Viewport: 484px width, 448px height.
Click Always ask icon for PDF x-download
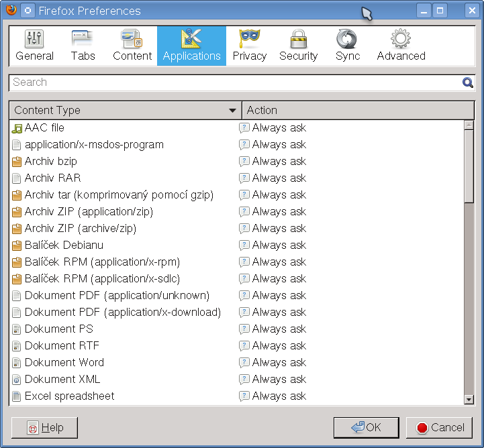click(x=244, y=312)
